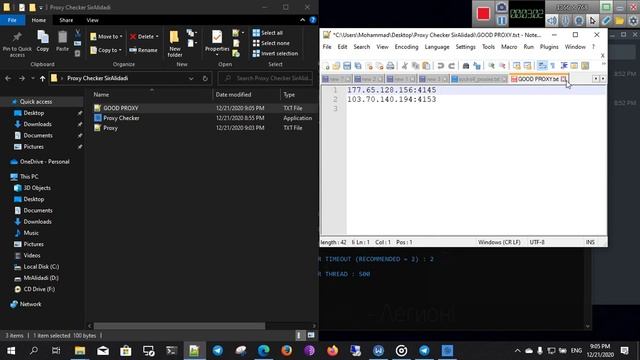Click Invert selection in the Explorer ribbon
This screenshot has height=360, width=640.
(x=275, y=53)
